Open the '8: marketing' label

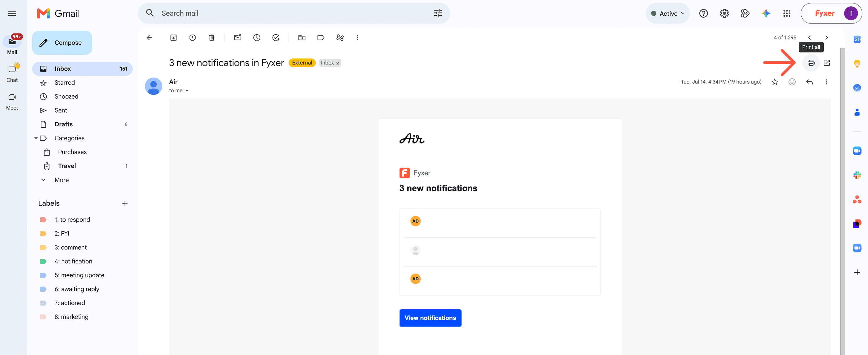[x=82, y=317]
